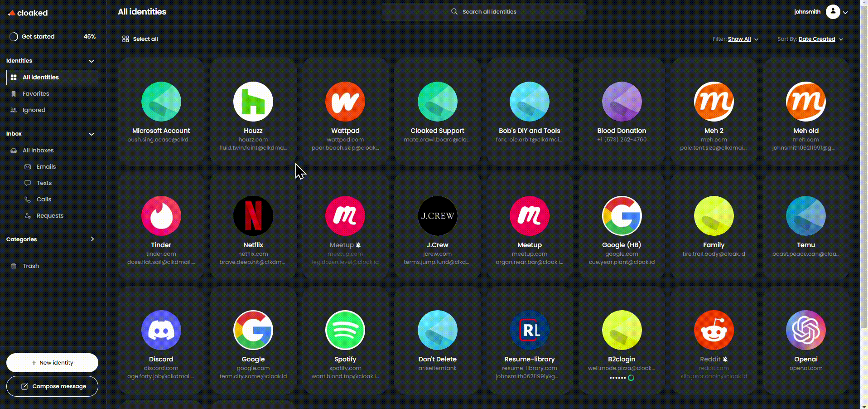Click Blood Donation phone number text
The image size is (868, 409).
(622, 140)
